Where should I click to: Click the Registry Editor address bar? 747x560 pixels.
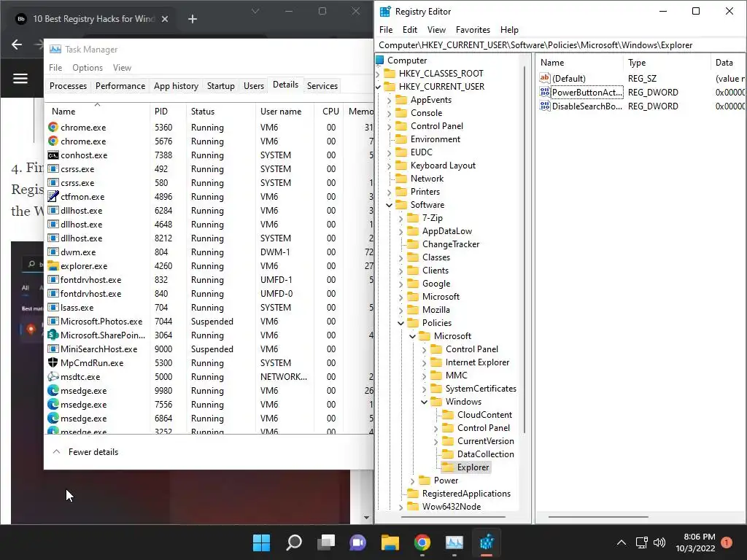point(560,45)
